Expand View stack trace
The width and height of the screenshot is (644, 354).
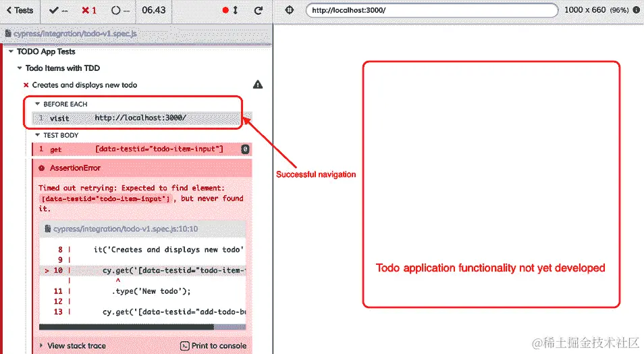73,346
